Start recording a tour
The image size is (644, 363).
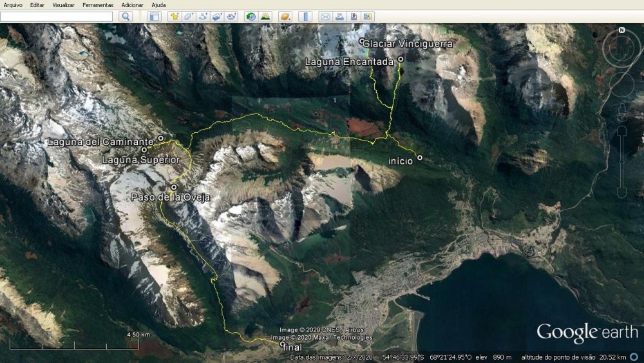click(x=231, y=17)
